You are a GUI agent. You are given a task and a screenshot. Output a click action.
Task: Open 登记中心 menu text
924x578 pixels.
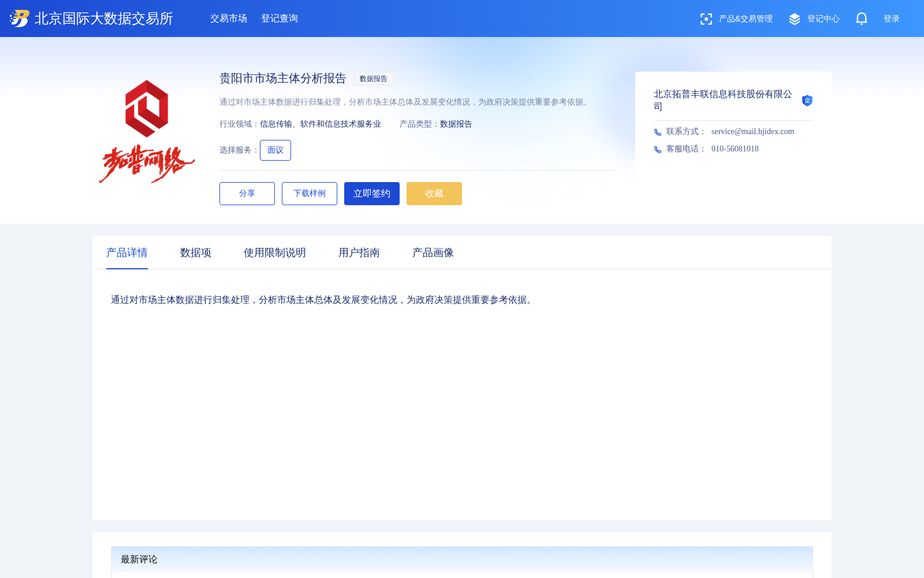pos(824,19)
